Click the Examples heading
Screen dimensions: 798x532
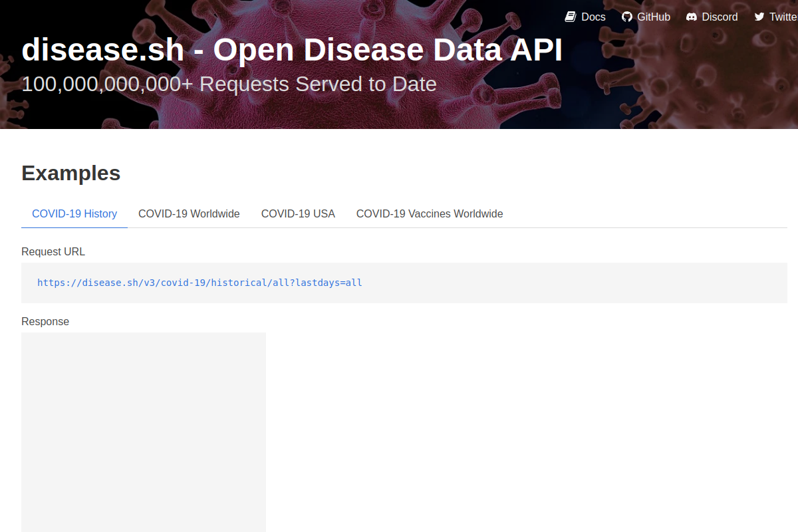pyautogui.click(x=71, y=173)
